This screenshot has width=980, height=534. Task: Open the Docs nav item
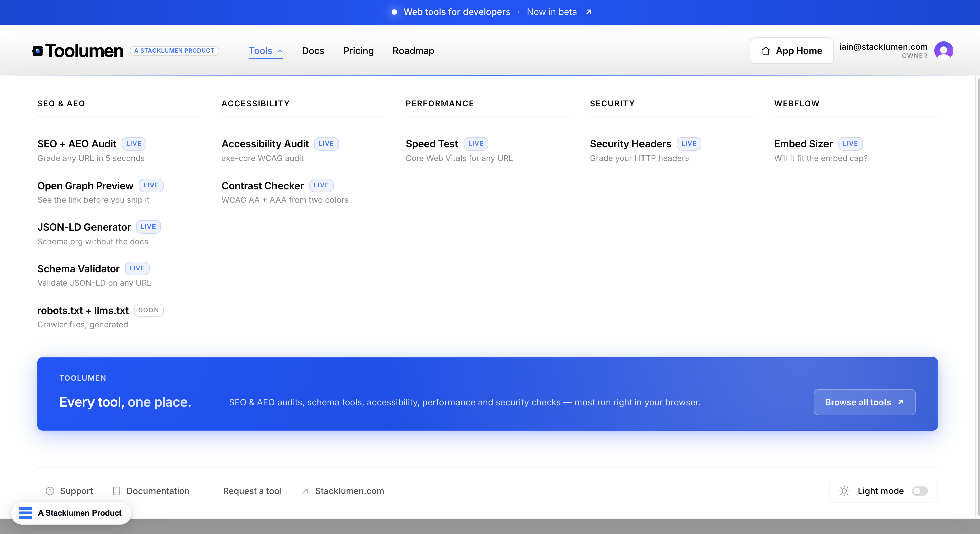pyautogui.click(x=313, y=51)
